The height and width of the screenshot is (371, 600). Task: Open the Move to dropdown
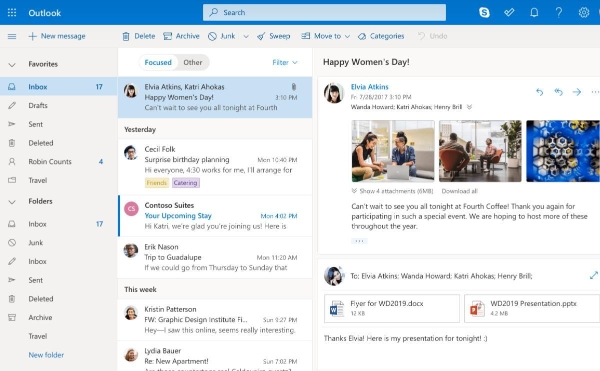coord(326,36)
